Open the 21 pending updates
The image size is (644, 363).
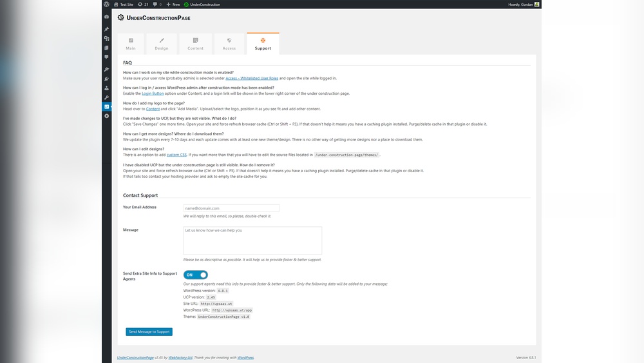(x=143, y=4)
